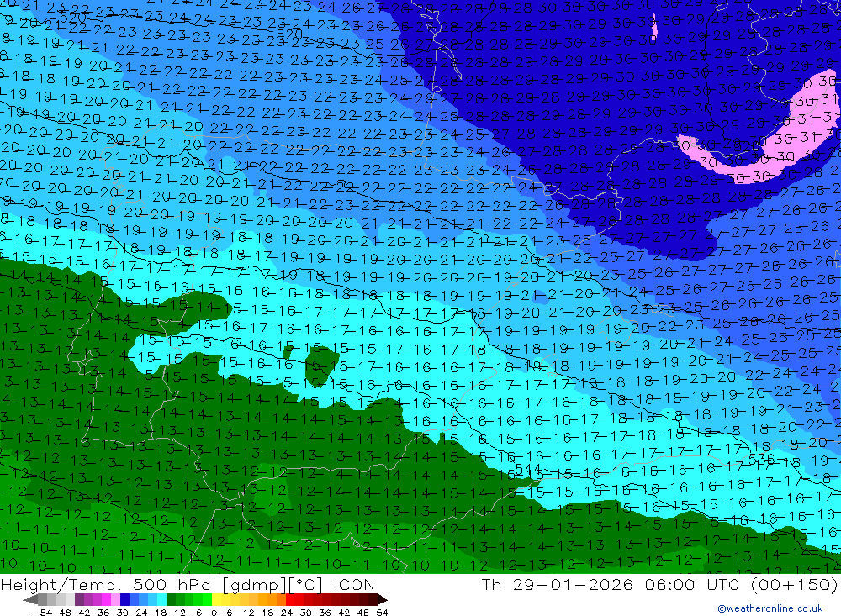Click the '12' legend scale value
Viewport: 841px width, 616px height.
pos(248,613)
